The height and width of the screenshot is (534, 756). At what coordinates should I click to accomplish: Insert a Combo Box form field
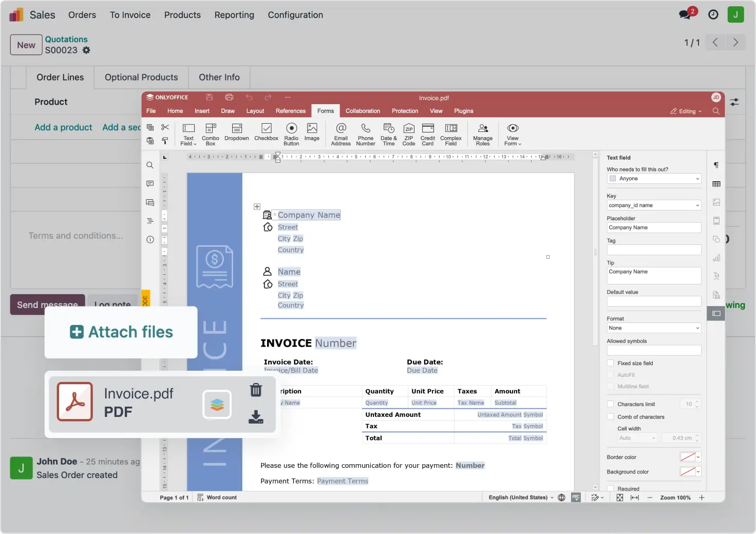pyautogui.click(x=211, y=134)
